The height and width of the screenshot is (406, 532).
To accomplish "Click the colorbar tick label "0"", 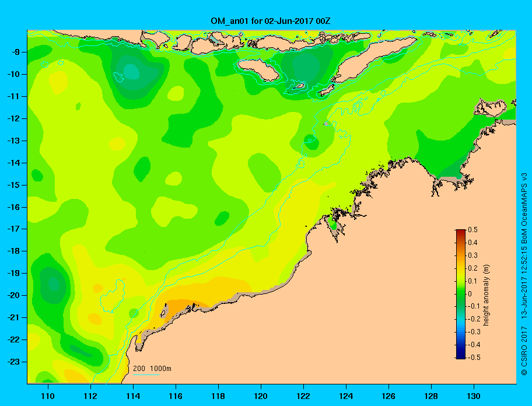I will [x=470, y=294].
